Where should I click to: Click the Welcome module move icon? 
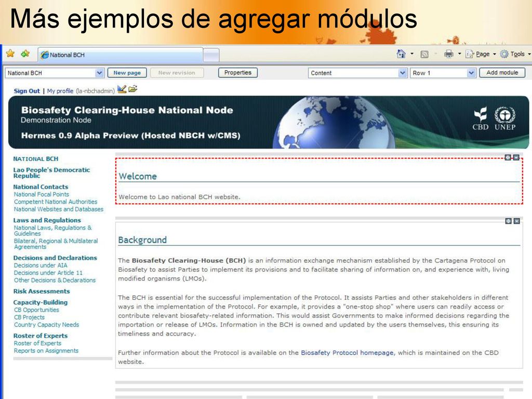508,157
